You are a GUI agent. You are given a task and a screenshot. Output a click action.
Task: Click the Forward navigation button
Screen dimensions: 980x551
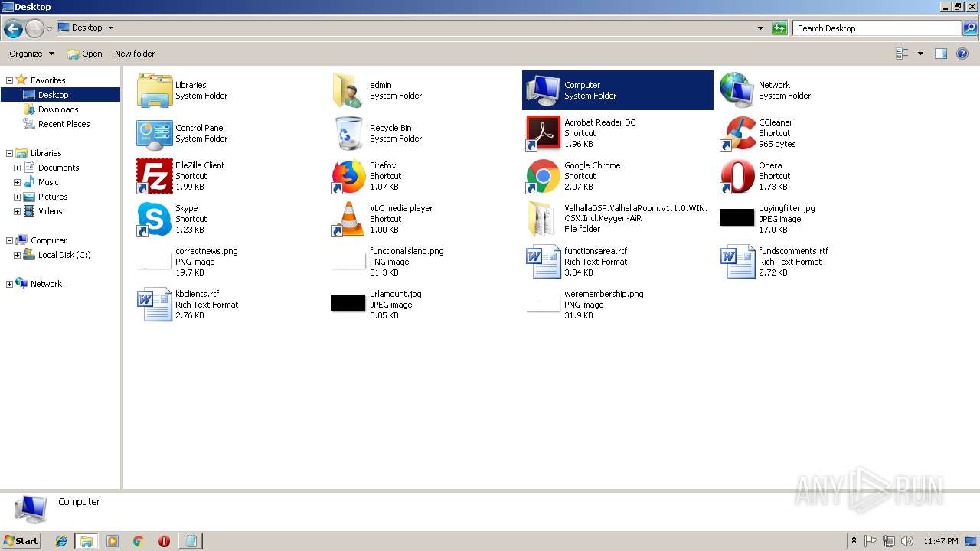click(34, 29)
